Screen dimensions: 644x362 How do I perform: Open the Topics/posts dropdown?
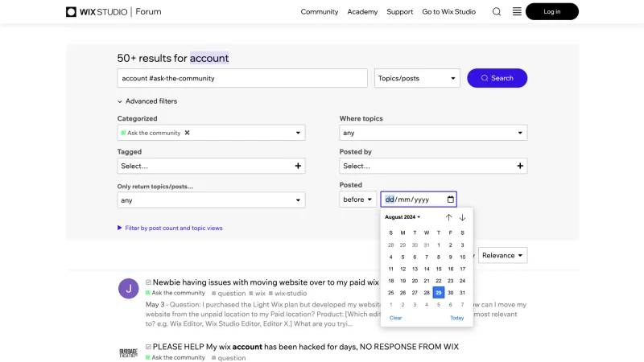click(417, 78)
